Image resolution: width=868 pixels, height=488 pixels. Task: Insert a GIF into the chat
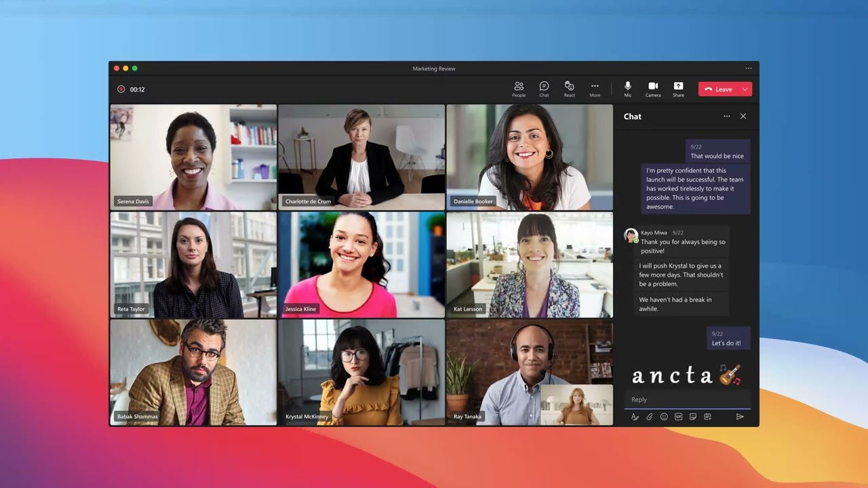pyautogui.click(x=678, y=417)
